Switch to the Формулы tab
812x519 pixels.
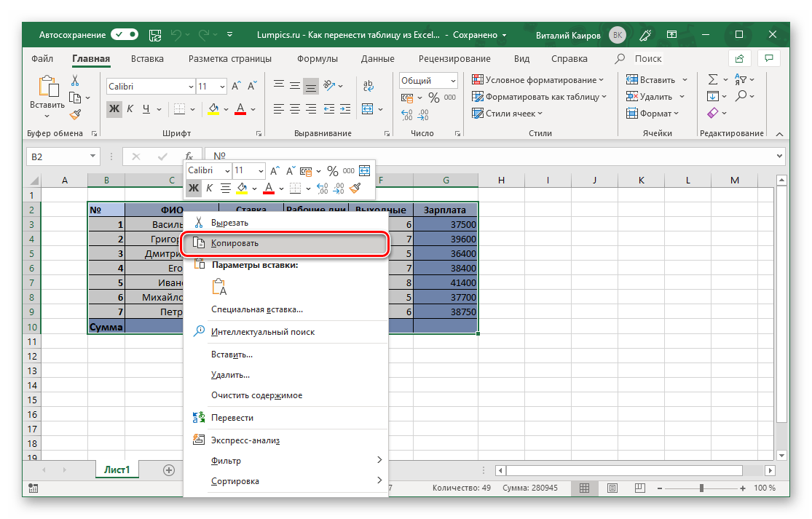318,58
